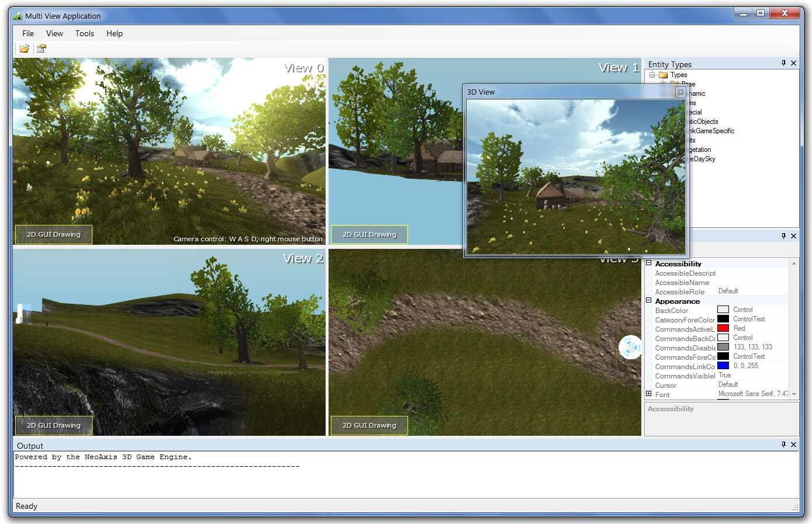
Task: Pin the Output panel
Action: (783, 445)
